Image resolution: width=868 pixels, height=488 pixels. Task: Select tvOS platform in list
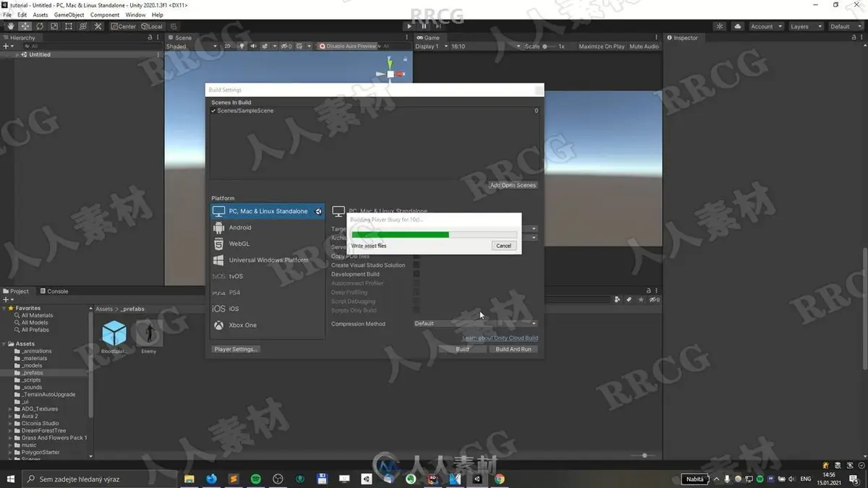(268, 276)
